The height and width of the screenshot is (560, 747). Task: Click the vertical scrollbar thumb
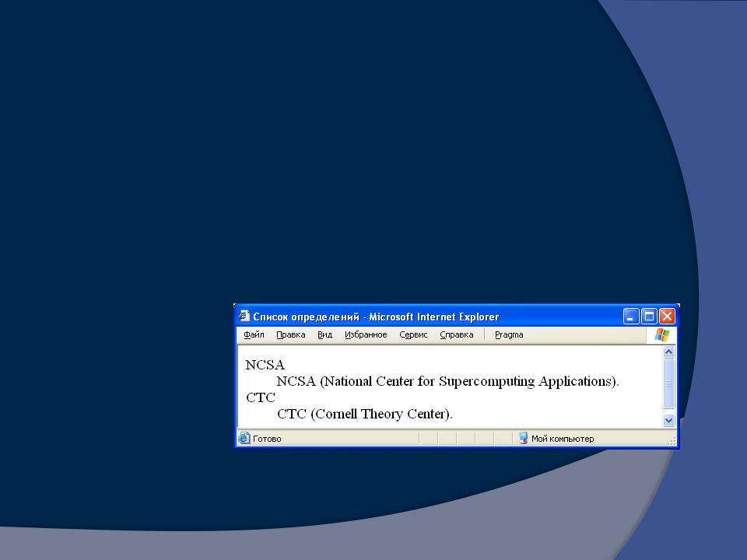tap(669, 383)
